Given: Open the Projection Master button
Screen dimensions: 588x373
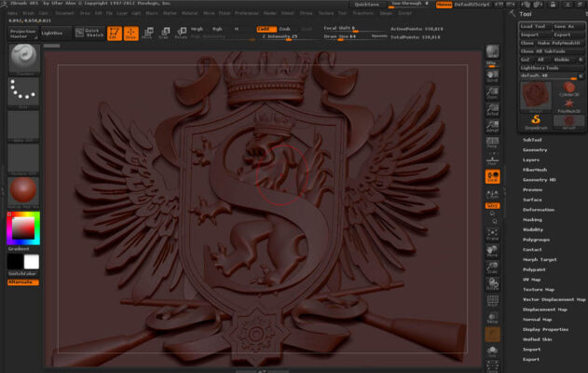Looking at the screenshot, I should (x=23, y=34).
